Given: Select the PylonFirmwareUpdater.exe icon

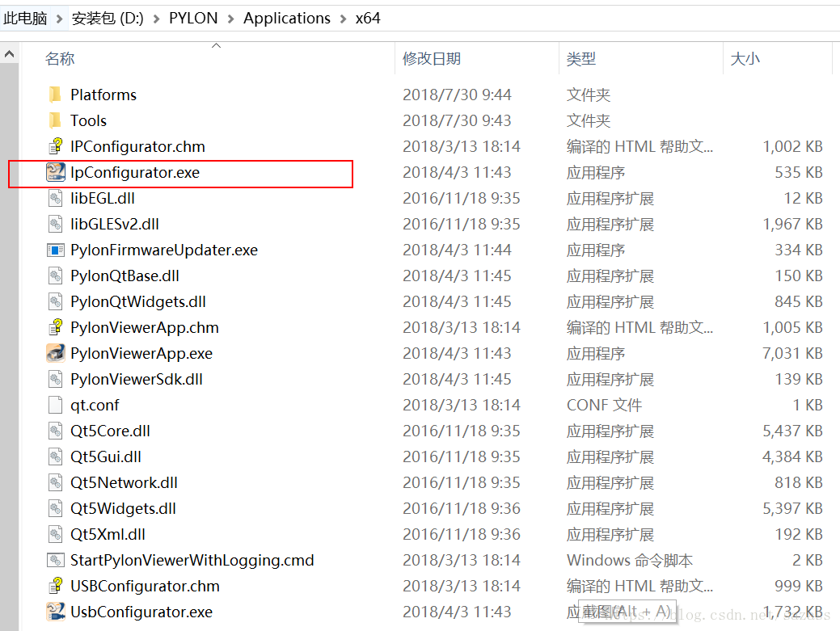Looking at the screenshot, I should click(55, 250).
